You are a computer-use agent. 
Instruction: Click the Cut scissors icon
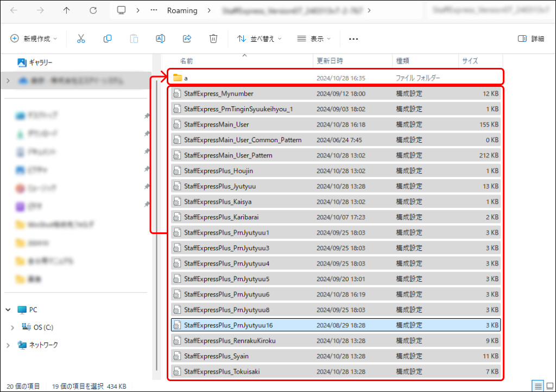click(81, 39)
